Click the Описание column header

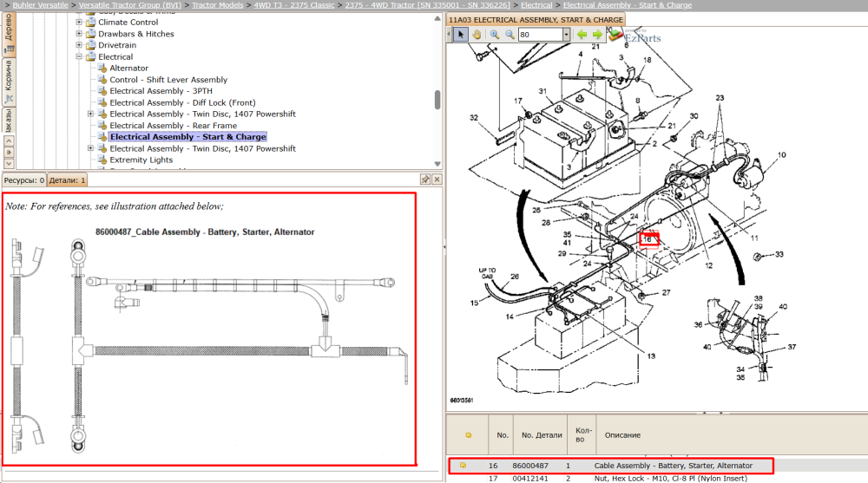coord(622,434)
